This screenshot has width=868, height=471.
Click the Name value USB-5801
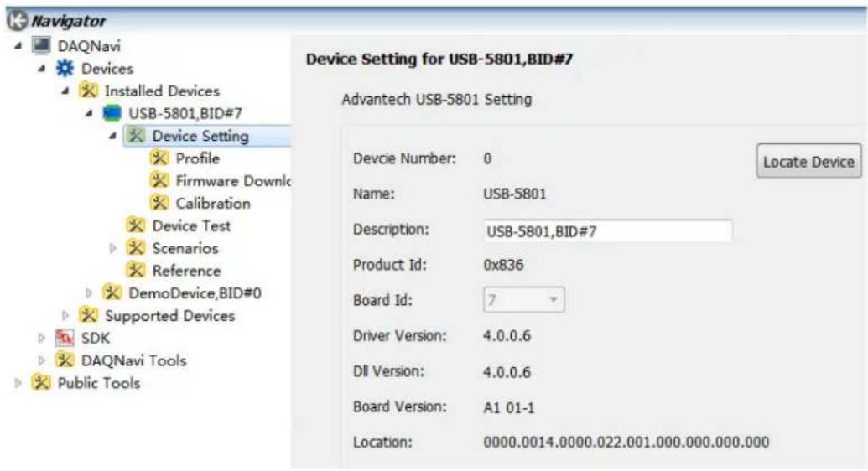click(515, 194)
